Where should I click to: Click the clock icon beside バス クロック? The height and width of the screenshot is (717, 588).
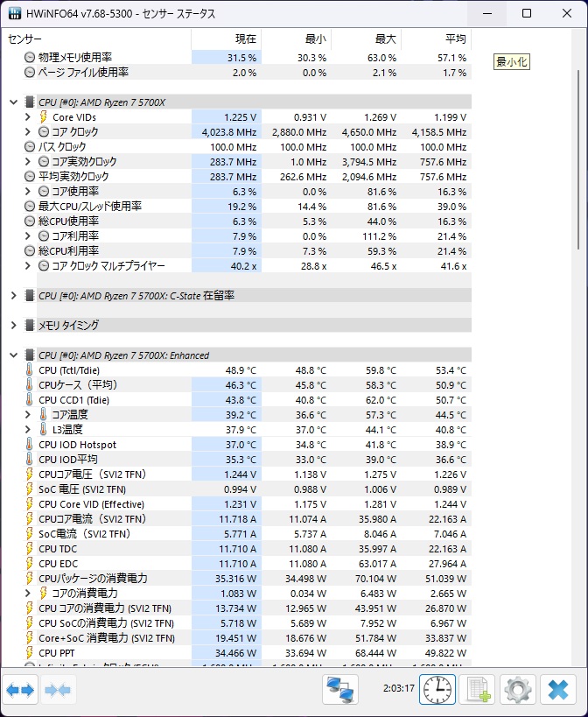coord(30,147)
